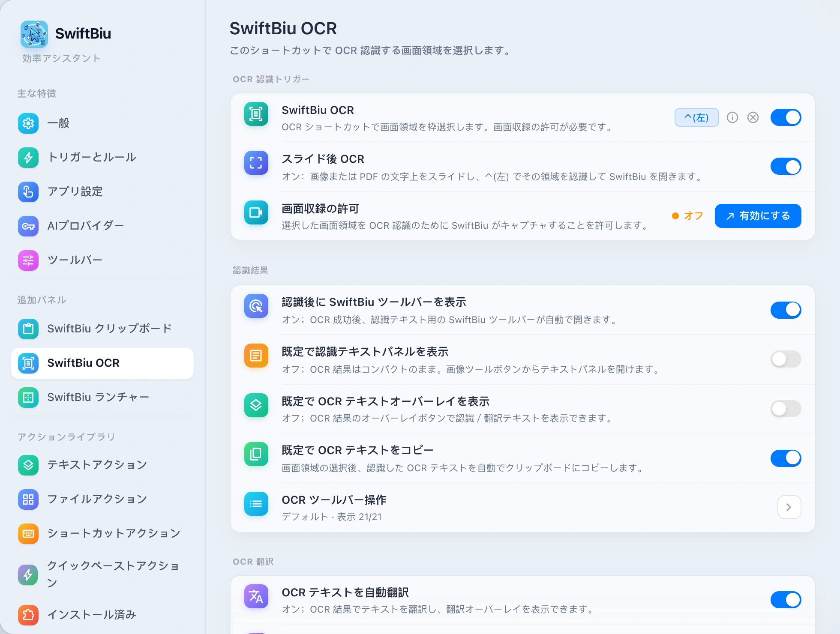The height and width of the screenshot is (634, 840).
Task: Click the インストール済み puzzle icon
Action: point(28,615)
